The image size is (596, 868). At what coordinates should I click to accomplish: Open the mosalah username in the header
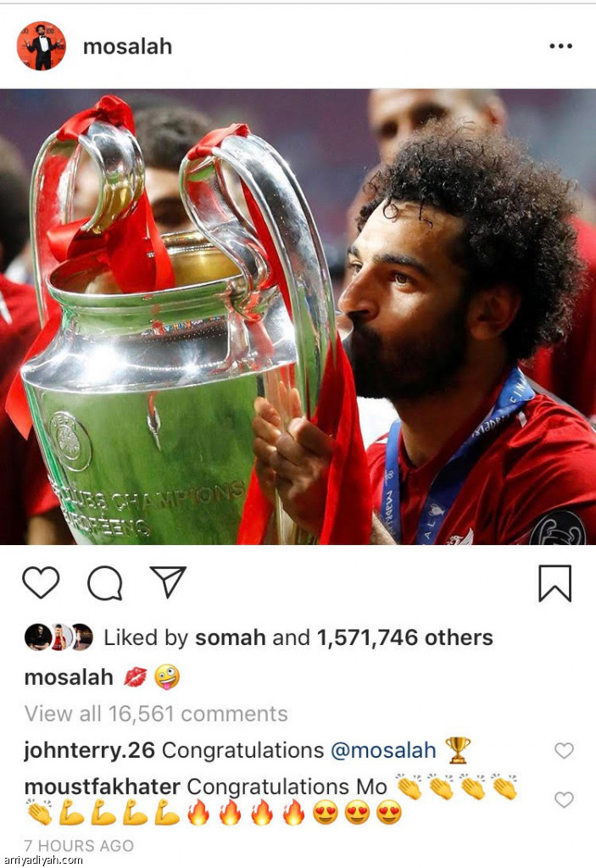127,47
